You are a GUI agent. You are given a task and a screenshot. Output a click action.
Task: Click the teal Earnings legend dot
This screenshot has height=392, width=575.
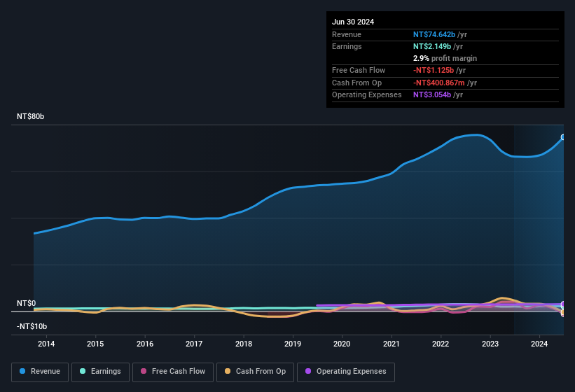(x=83, y=371)
